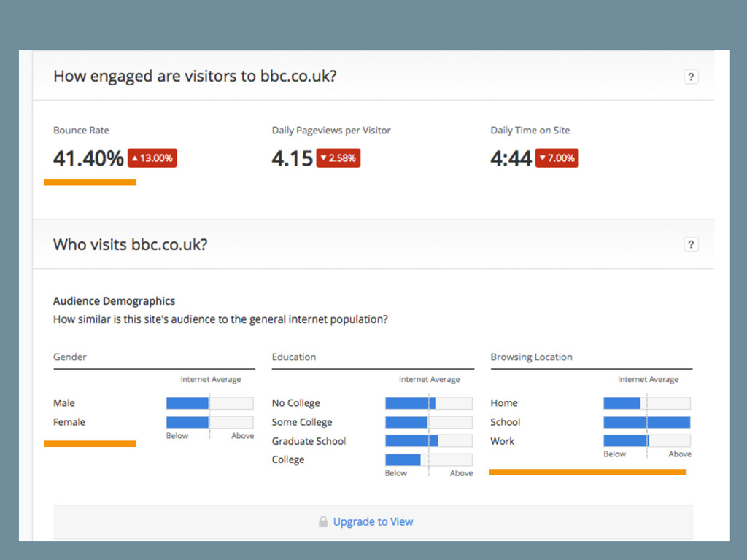Click the Some College row label
747x560 pixels.
pos(302,422)
